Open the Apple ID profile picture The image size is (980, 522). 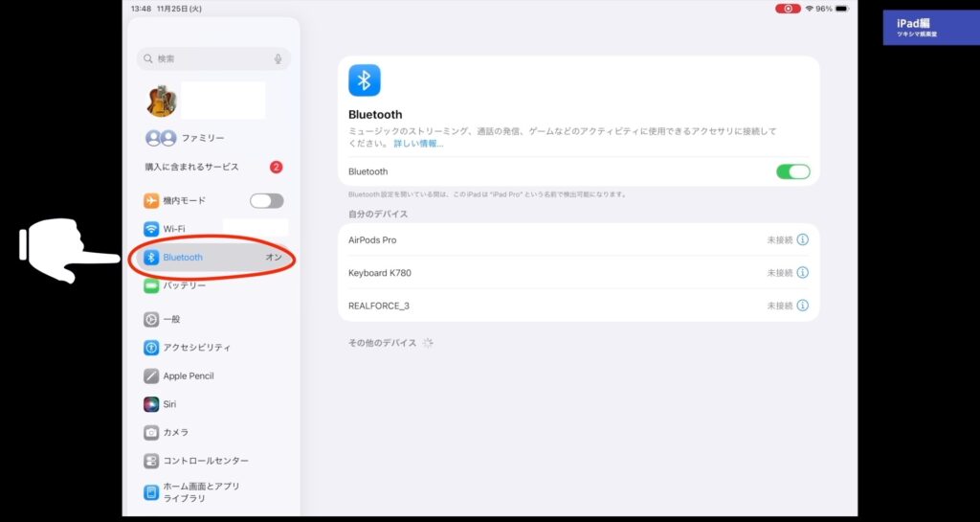(162, 101)
